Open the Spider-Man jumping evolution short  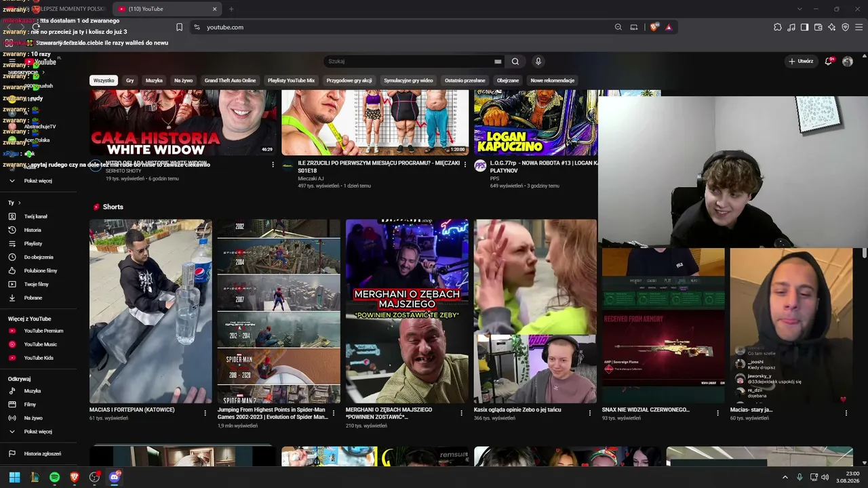(279, 311)
